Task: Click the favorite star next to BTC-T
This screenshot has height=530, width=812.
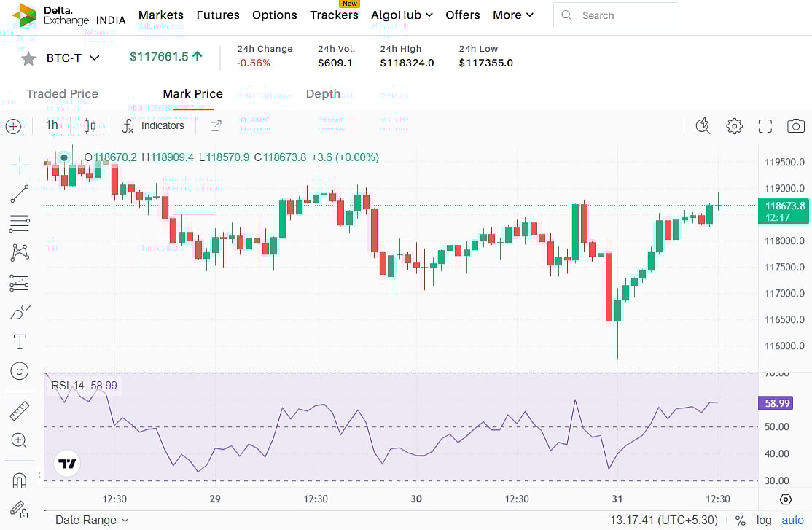Action: point(28,57)
